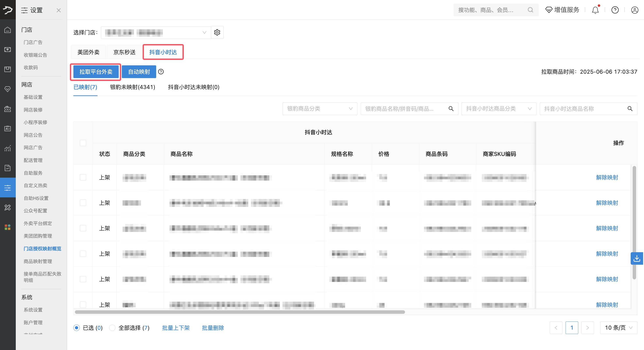Screen dimensions: 644x350
Task: Switch to the 京东秒送 tab
Action: click(x=124, y=52)
